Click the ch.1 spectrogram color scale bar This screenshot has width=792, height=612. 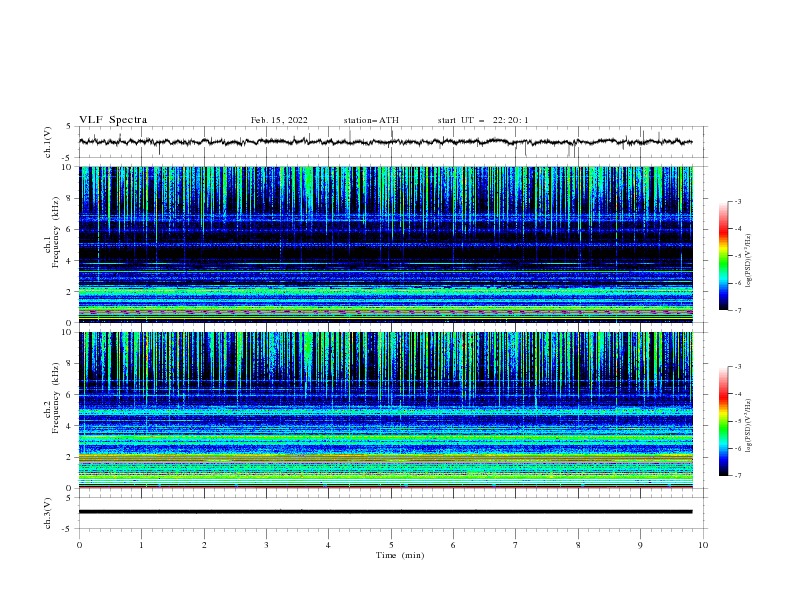coord(723,256)
